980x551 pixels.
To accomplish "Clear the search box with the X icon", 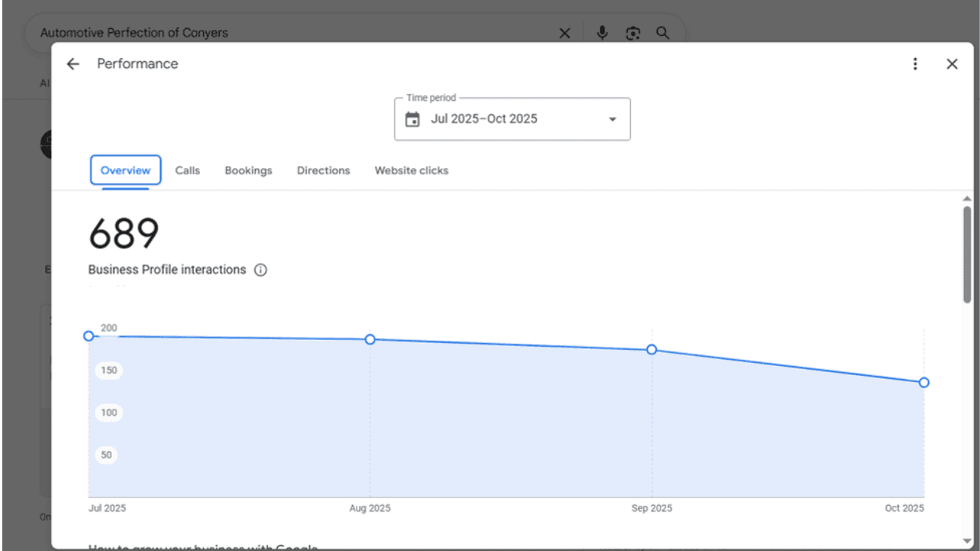I will pos(564,33).
